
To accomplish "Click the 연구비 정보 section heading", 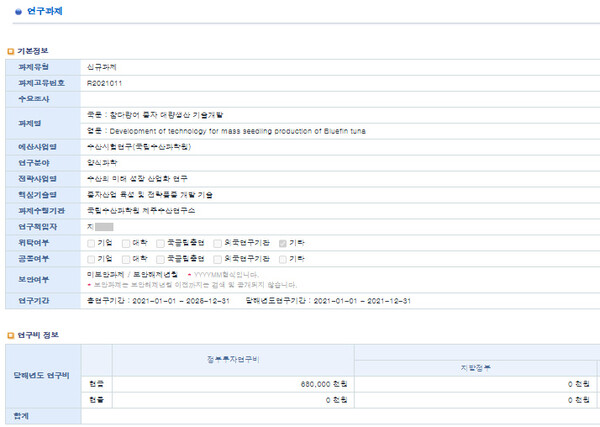I will coord(38,335).
